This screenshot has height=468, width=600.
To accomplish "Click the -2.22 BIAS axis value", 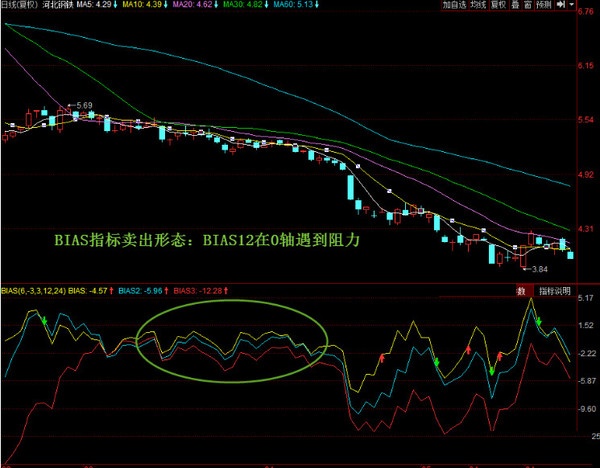I will click(x=585, y=353).
